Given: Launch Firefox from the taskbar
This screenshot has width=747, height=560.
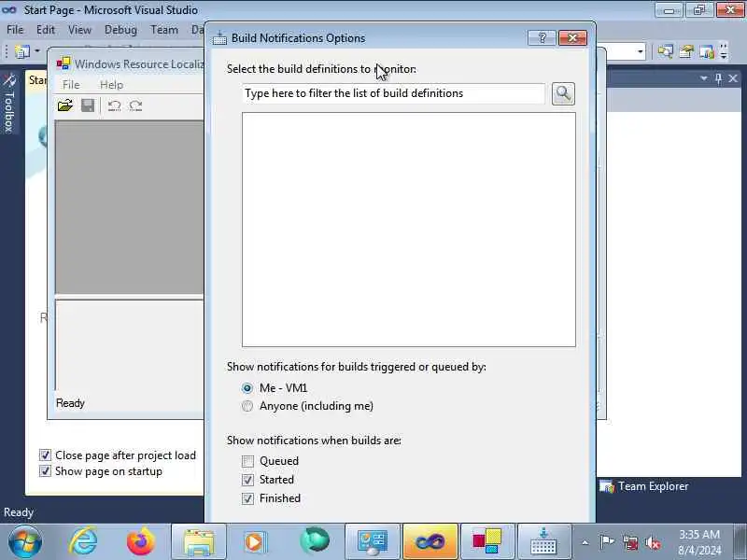Looking at the screenshot, I should (141, 542).
